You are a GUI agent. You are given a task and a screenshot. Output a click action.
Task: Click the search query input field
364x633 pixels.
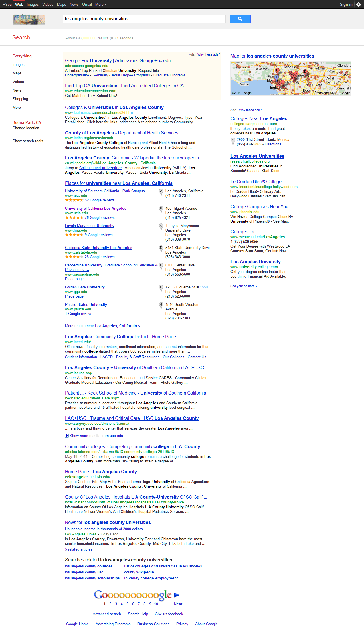pos(144,19)
